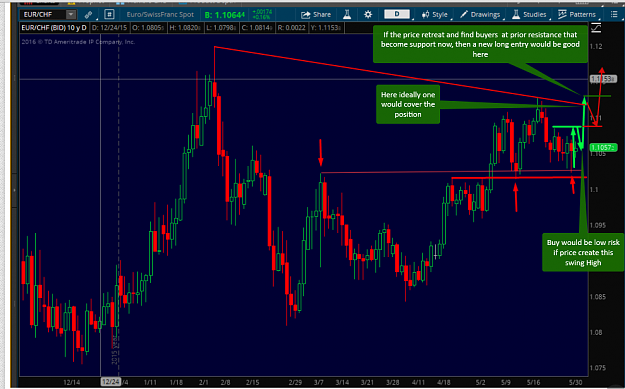
Task: Open the Drawings menu
Action: (480, 15)
